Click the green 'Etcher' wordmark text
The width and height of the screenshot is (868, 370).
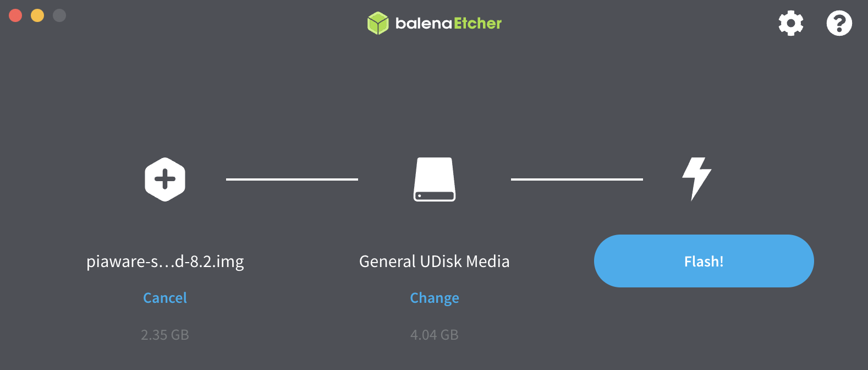(x=477, y=23)
